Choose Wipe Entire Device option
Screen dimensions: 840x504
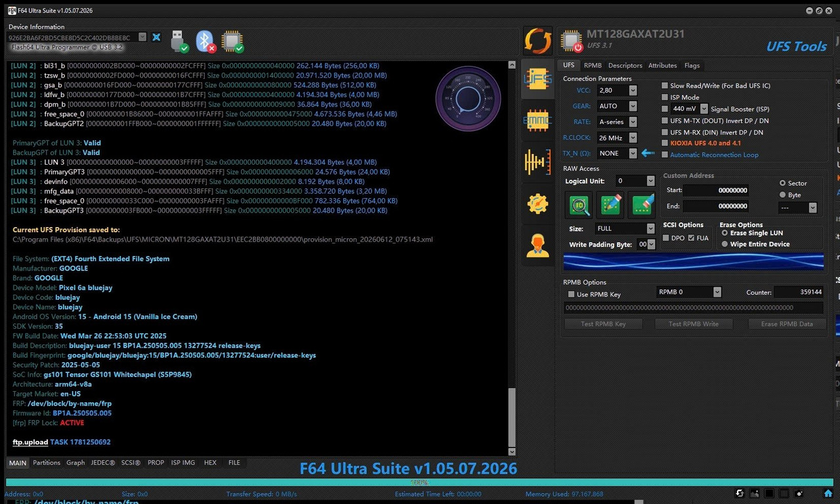pos(724,244)
